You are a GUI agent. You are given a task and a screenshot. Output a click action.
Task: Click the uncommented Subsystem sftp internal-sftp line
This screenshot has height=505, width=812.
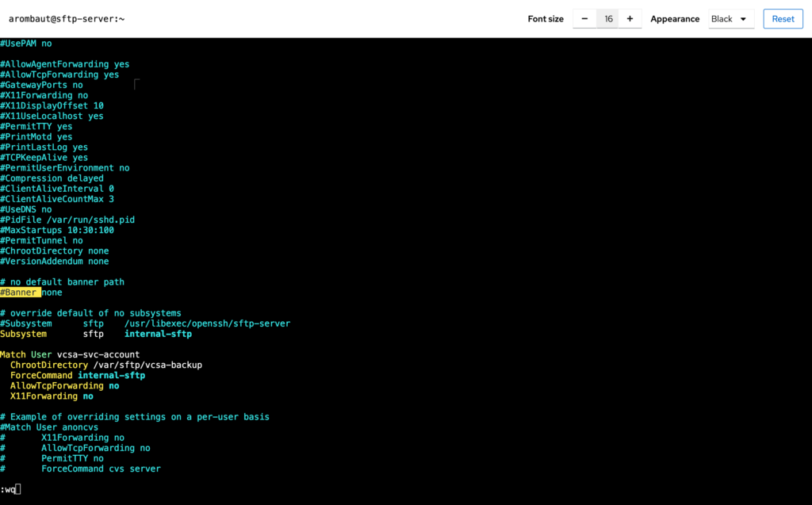95,334
